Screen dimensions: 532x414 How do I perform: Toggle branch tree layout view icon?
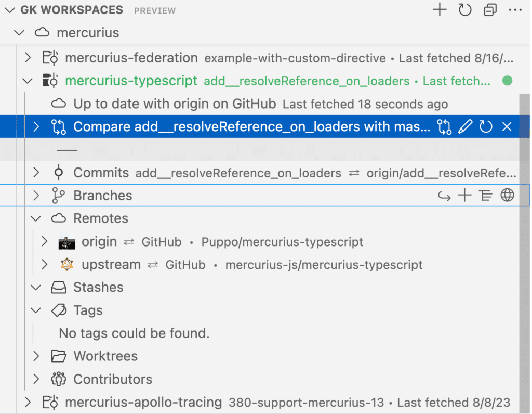485,195
